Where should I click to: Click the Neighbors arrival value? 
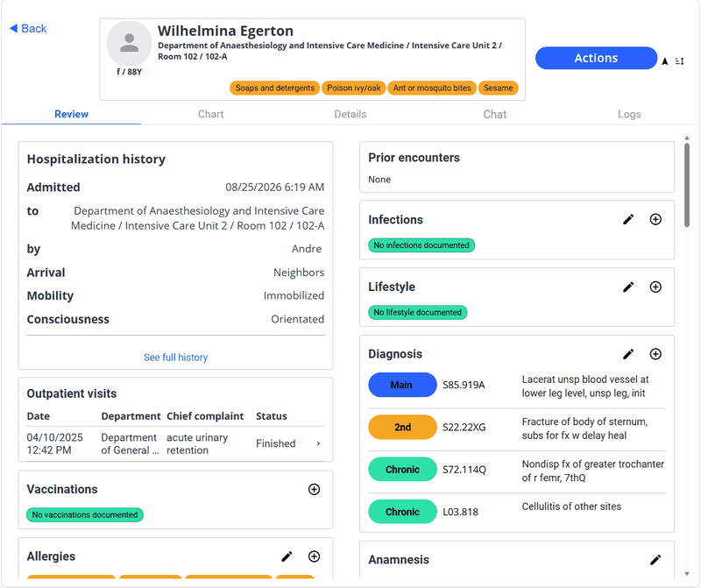pyautogui.click(x=299, y=273)
